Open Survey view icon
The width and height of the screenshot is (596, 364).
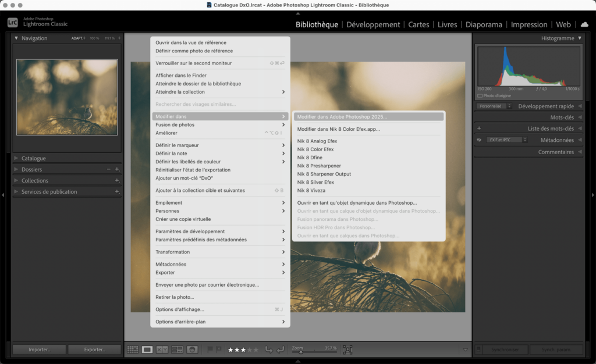[177, 349]
